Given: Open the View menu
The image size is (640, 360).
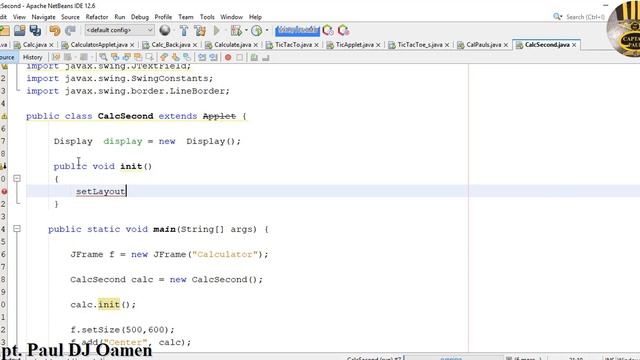Looking at the screenshot, I should pyautogui.click(x=19, y=17).
